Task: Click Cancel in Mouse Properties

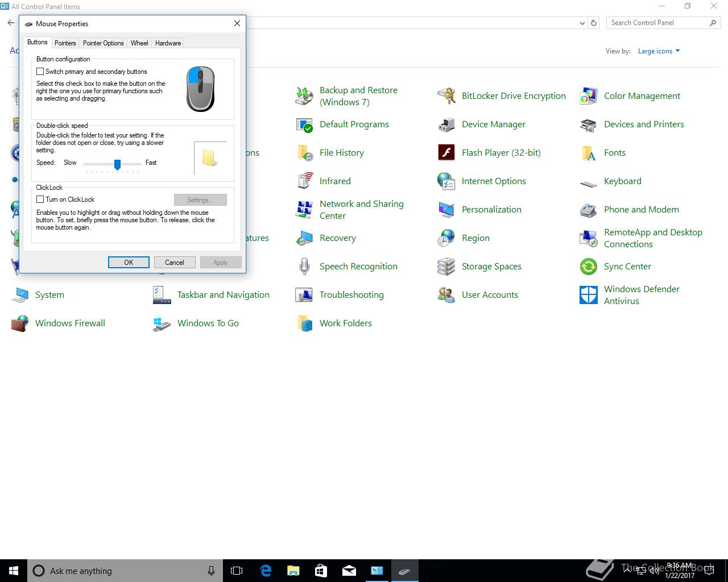Action: tap(175, 263)
